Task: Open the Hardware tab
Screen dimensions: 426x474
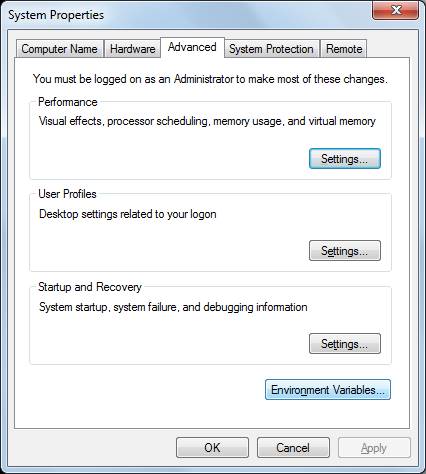Action: [x=132, y=49]
